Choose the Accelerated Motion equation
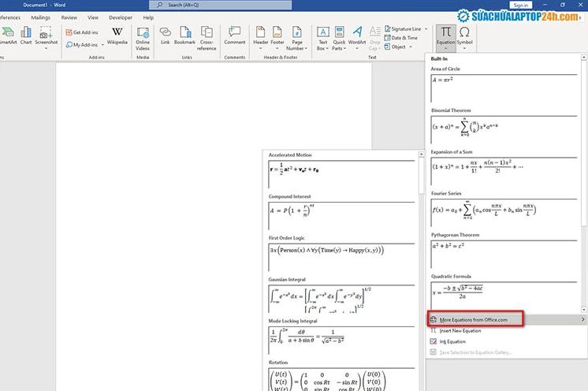588x391 pixels. click(x=341, y=174)
